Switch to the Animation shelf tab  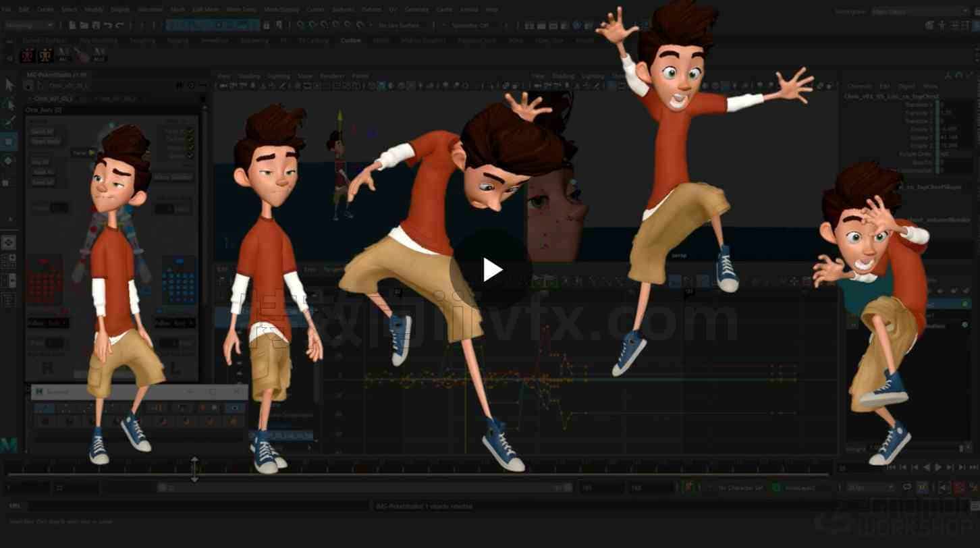tap(215, 40)
